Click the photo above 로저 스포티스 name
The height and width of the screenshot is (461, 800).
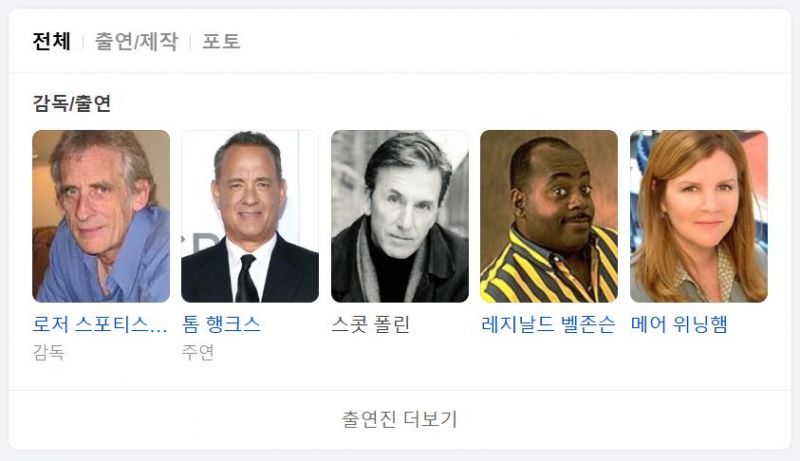pyautogui.click(x=101, y=216)
